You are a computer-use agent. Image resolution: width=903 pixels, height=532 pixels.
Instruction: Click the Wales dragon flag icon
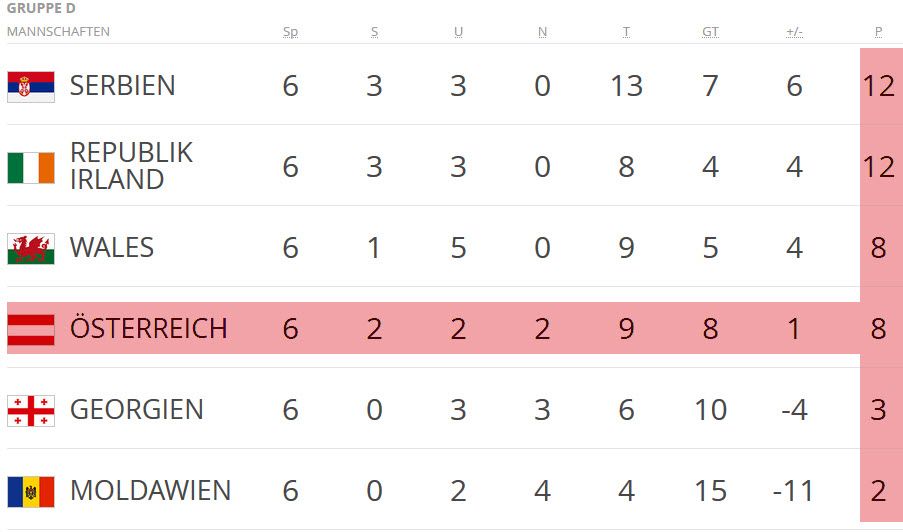tap(31, 248)
